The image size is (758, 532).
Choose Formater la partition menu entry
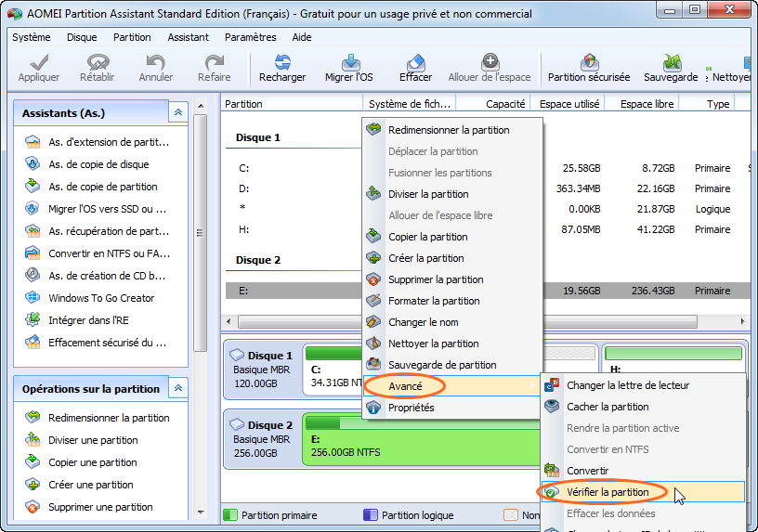[x=451, y=301]
